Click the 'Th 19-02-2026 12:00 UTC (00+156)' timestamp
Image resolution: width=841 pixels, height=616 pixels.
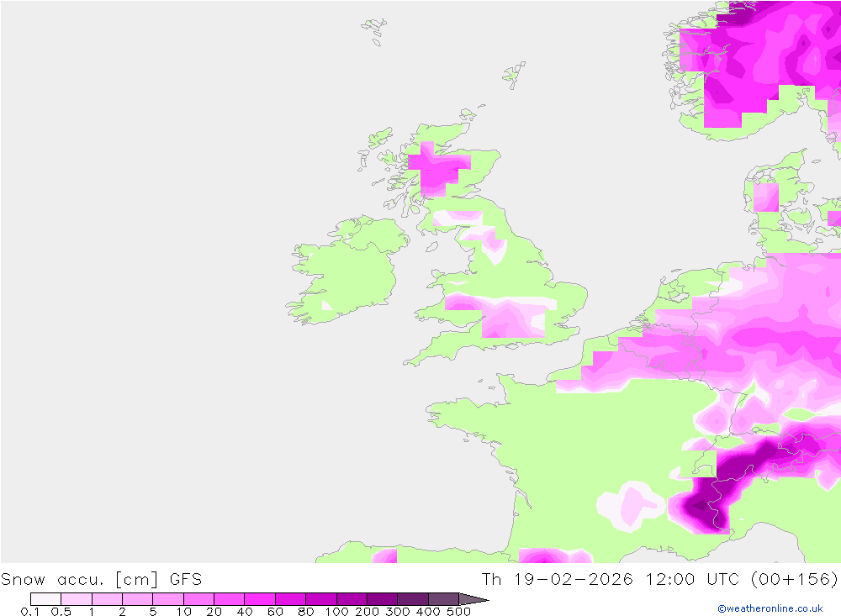(x=659, y=580)
